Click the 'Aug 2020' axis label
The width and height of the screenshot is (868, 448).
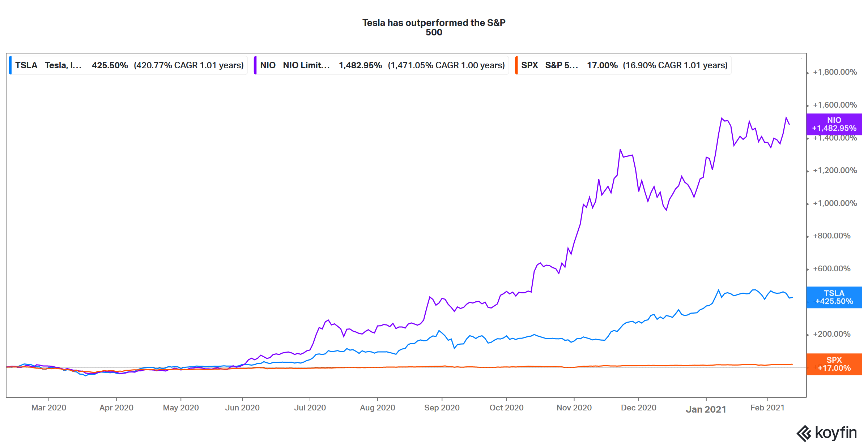point(378,408)
